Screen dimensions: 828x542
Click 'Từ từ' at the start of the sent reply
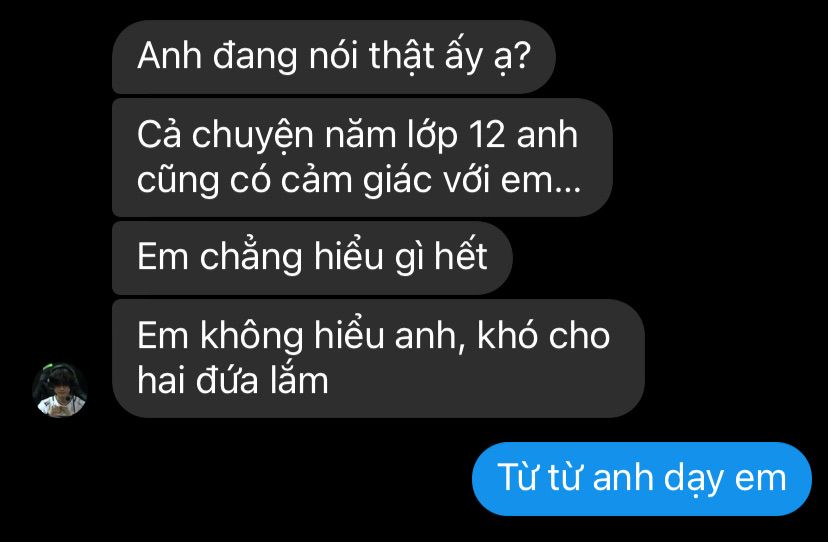pyautogui.click(x=541, y=476)
